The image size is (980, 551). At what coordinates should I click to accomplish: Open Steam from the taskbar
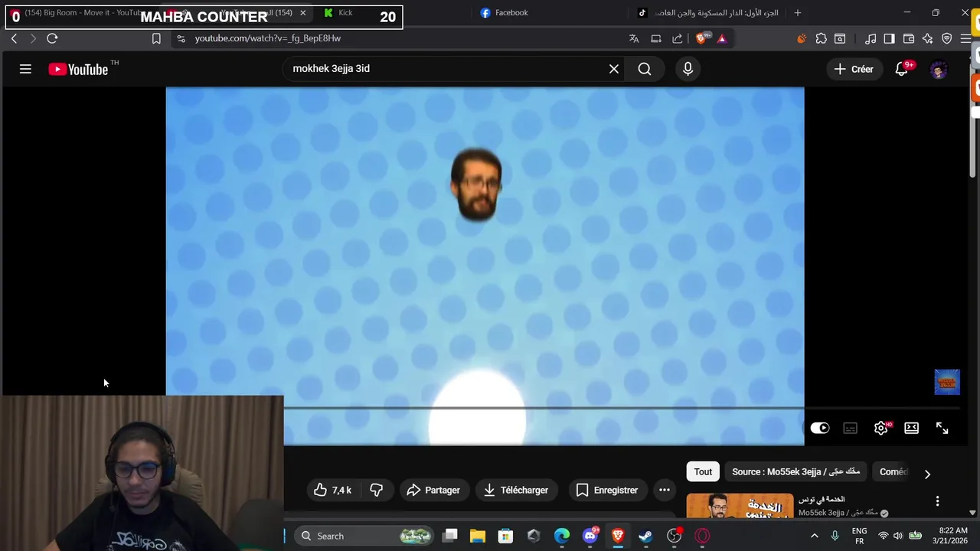645,536
